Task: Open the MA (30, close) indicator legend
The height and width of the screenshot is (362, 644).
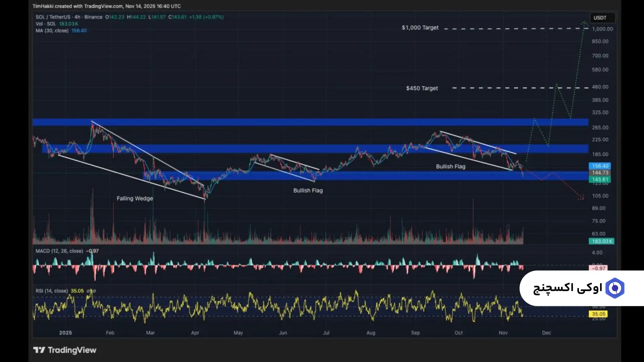Action: pos(52,31)
